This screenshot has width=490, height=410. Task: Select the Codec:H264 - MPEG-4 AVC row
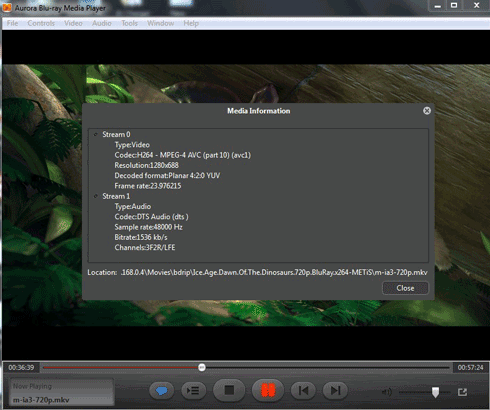pos(183,155)
